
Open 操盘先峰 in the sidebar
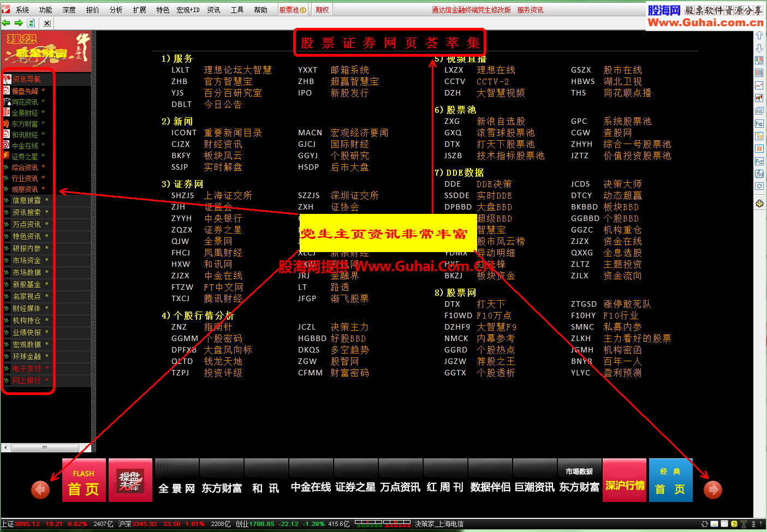pos(25,91)
